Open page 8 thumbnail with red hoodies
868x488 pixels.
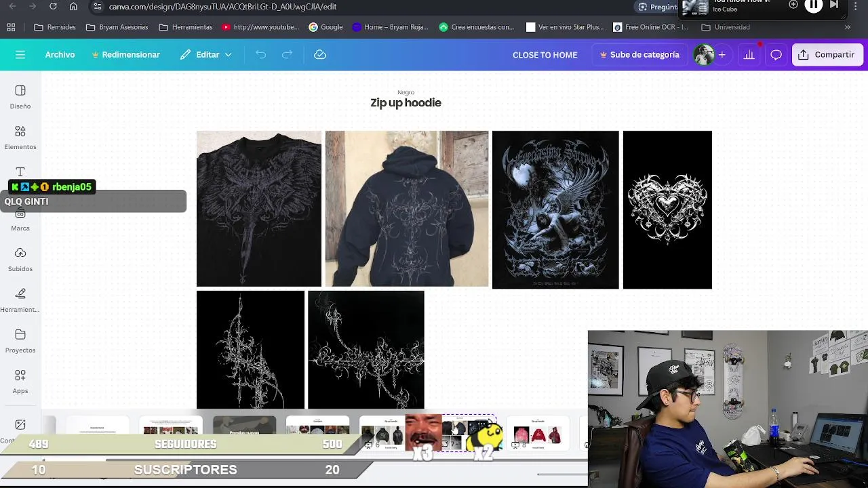coord(538,433)
